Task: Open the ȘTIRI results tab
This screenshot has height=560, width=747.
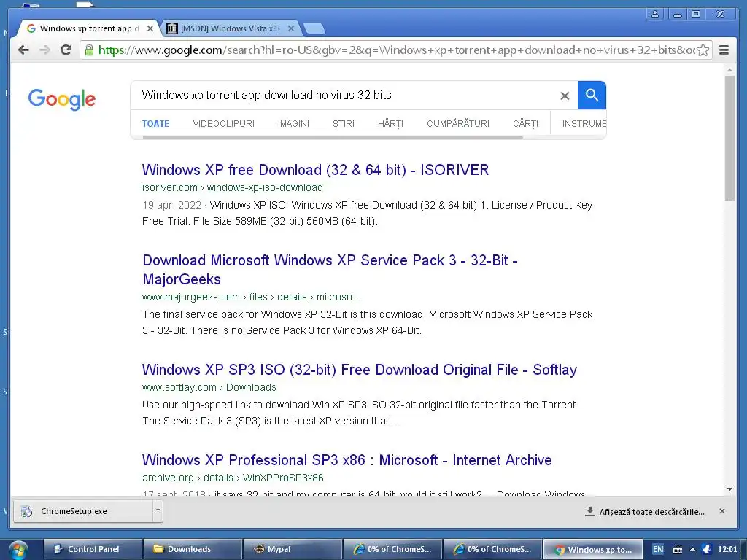Action: [344, 124]
